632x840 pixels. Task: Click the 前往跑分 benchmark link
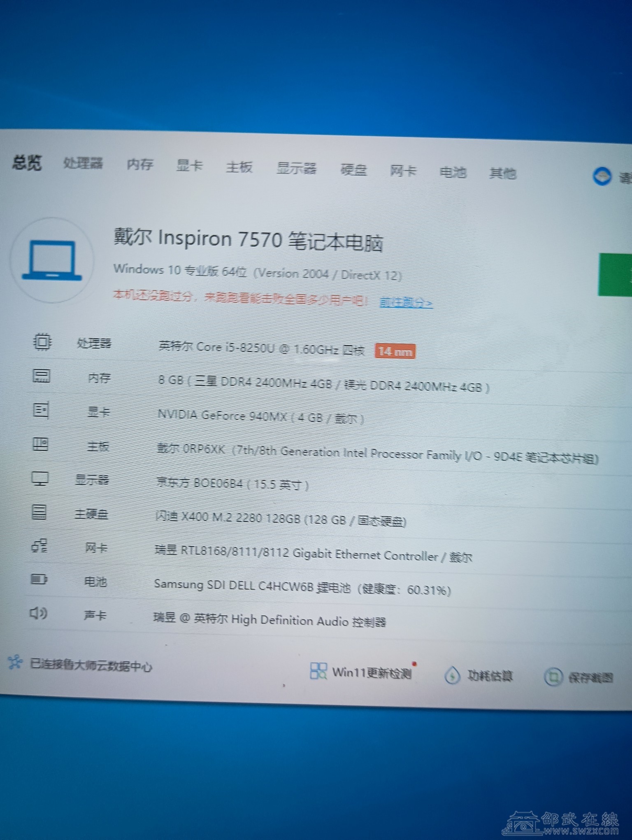[406, 303]
